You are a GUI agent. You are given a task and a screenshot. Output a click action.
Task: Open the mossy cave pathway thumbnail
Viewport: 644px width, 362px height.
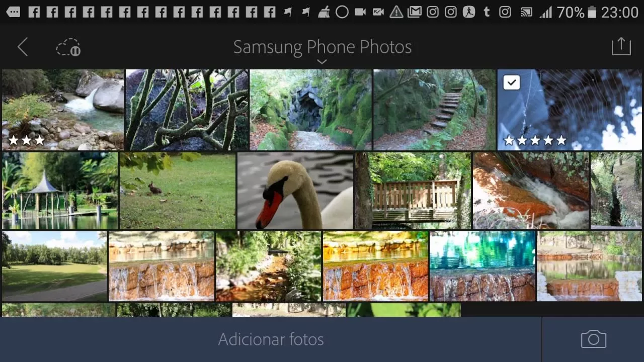(310, 110)
